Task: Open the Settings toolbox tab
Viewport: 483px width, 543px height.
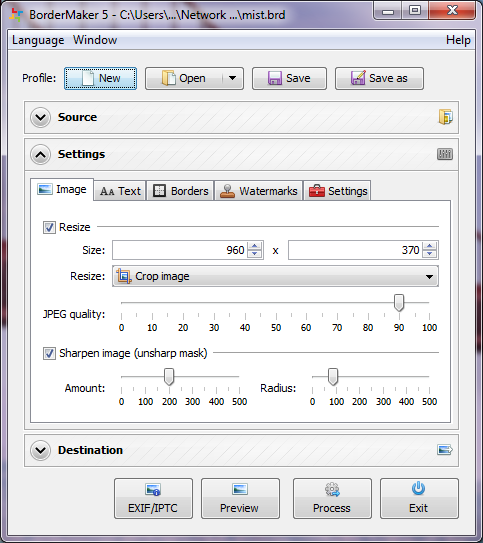Action: pos(338,191)
